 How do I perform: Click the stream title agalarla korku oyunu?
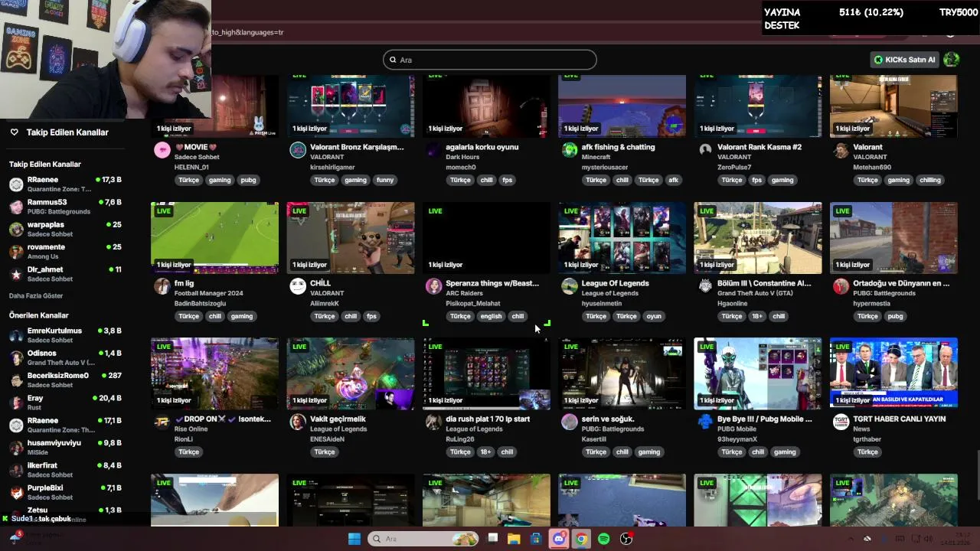coord(482,147)
